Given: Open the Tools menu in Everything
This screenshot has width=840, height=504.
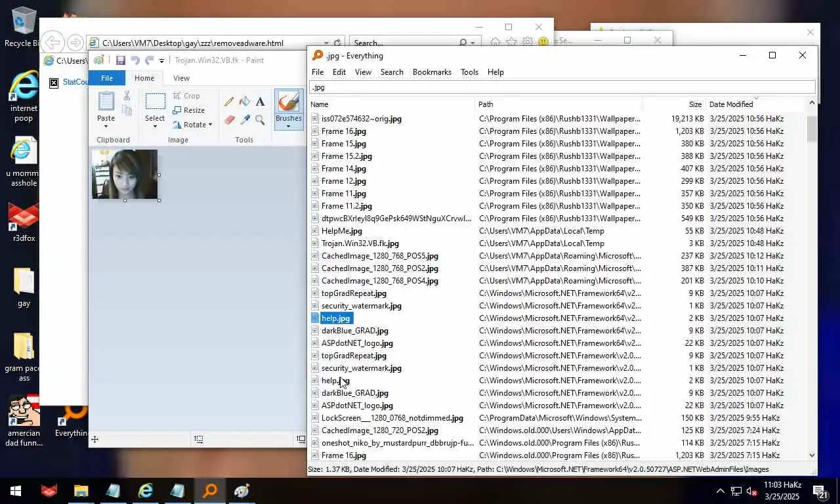Looking at the screenshot, I should pyautogui.click(x=469, y=72).
